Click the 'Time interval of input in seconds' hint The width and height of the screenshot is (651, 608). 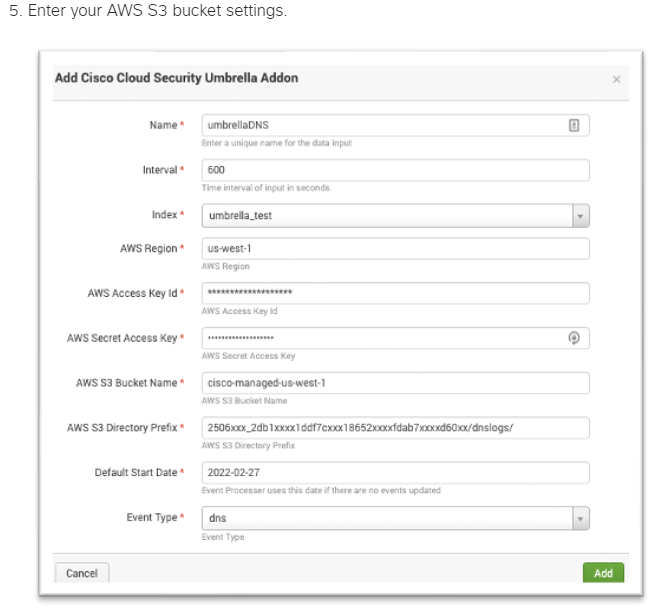[266, 188]
